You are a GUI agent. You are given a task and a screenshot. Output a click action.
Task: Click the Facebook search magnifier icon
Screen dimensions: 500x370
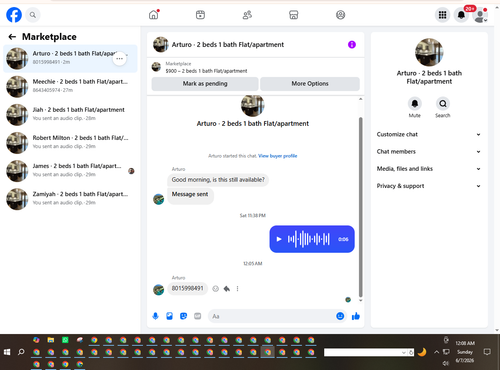(x=33, y=15)
